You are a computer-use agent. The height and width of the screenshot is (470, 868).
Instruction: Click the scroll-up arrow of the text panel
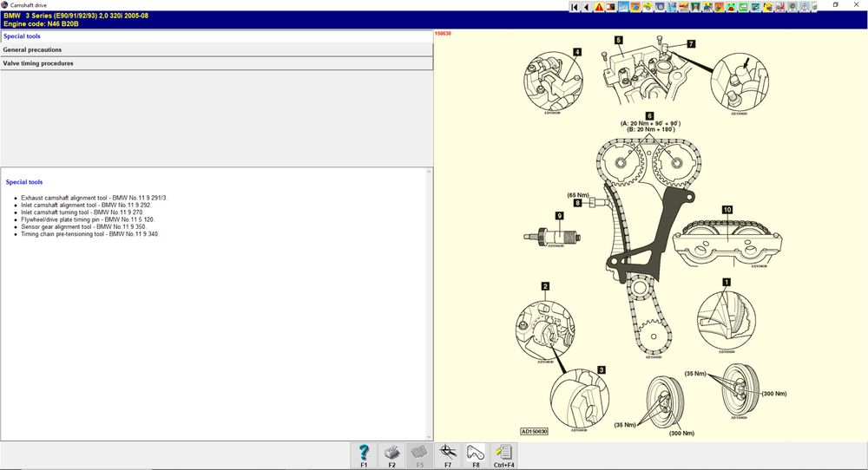429,172
